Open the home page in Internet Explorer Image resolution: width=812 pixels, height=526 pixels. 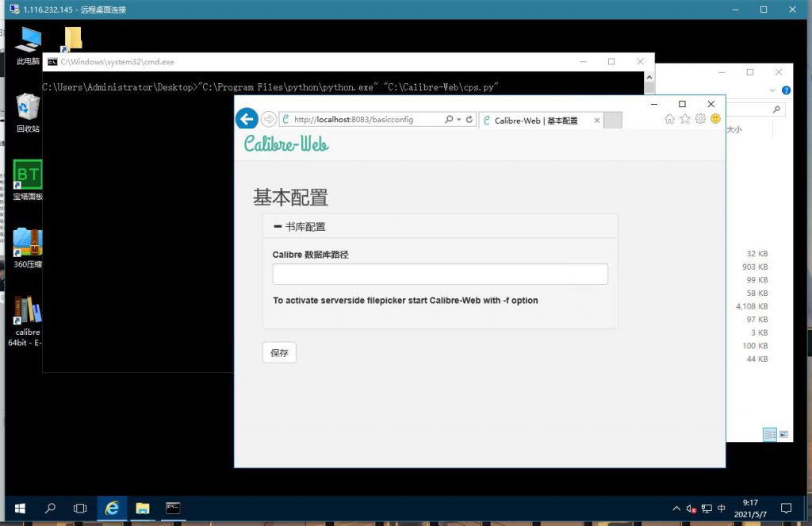(x=670, y=118)
